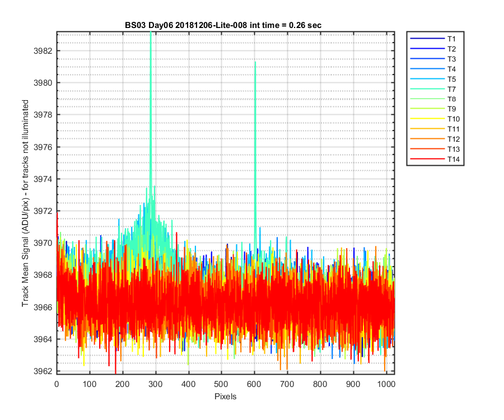Click y-axis tick value 3962
This screenshot has height=420, width=504.
(43, 371)
